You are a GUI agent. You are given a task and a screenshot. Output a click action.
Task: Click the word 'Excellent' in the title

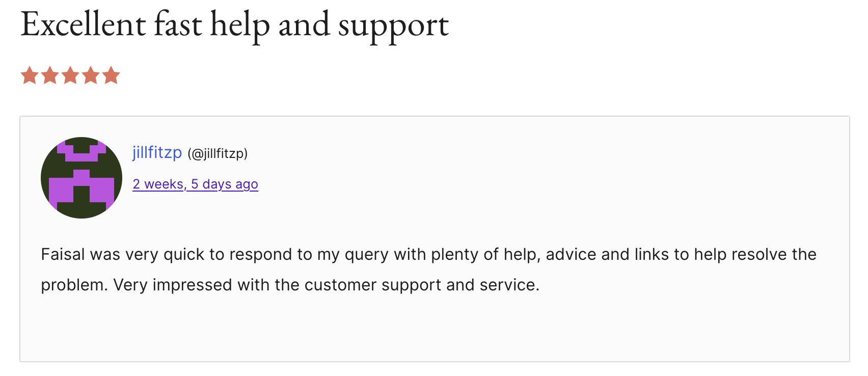[83, 24]
